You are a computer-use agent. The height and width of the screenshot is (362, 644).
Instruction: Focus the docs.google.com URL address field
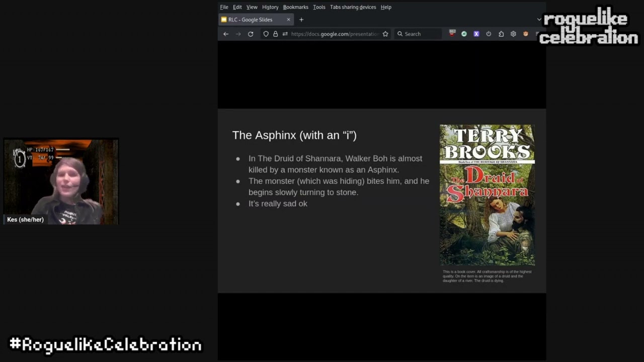(335, 34)
